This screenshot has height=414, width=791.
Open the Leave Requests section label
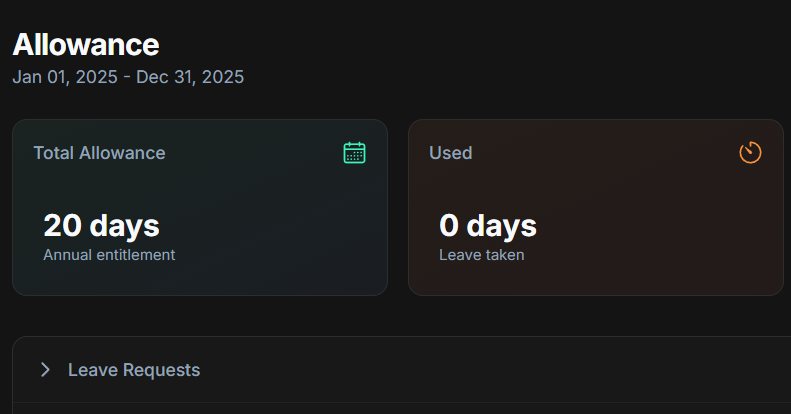pos(134,370)
